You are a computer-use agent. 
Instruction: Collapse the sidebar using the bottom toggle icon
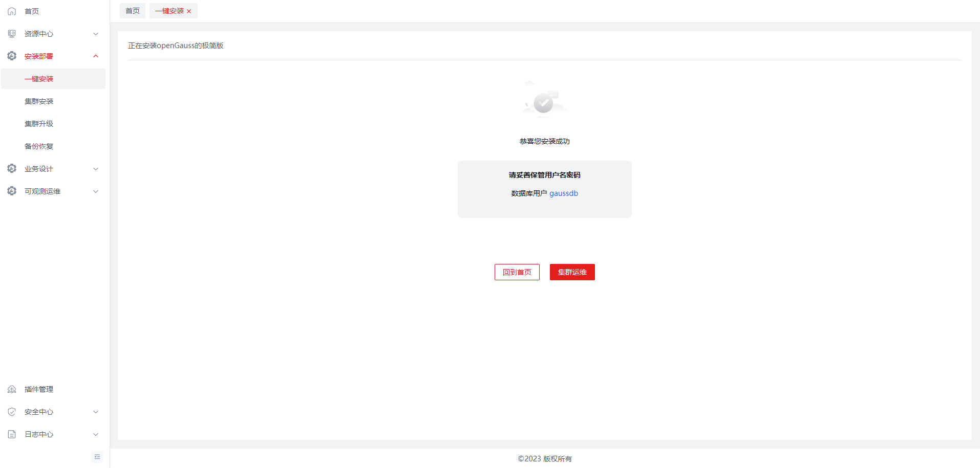(97, 457)
